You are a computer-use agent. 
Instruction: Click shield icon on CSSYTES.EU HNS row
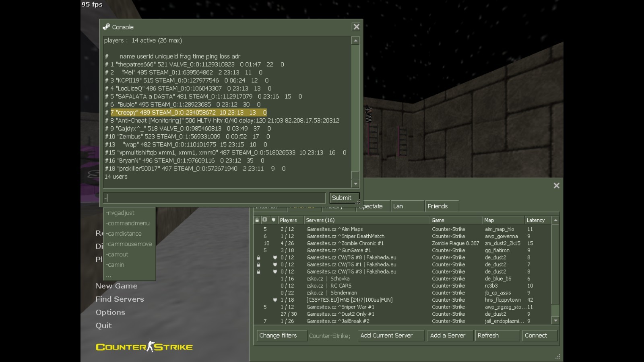coord(275,300)
